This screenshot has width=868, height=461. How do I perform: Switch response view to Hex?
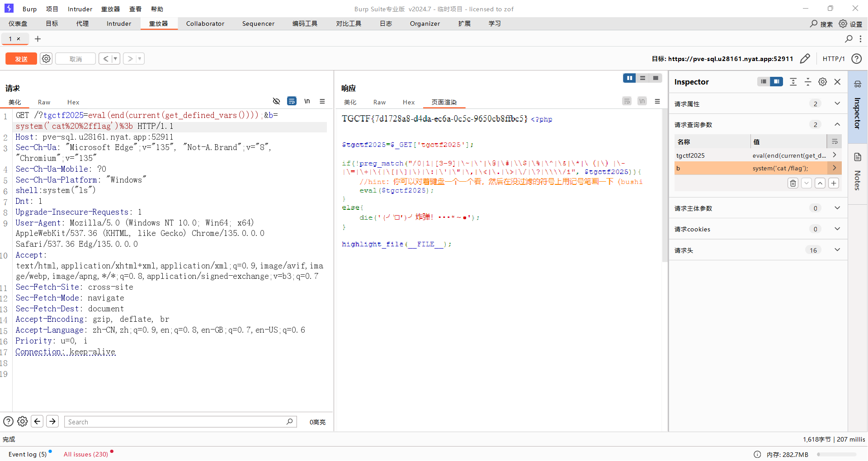[409, 102]
